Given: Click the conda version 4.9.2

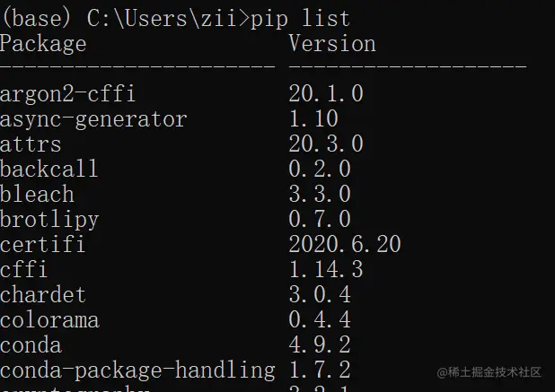Looking at the screenshot, I should 320,344.
